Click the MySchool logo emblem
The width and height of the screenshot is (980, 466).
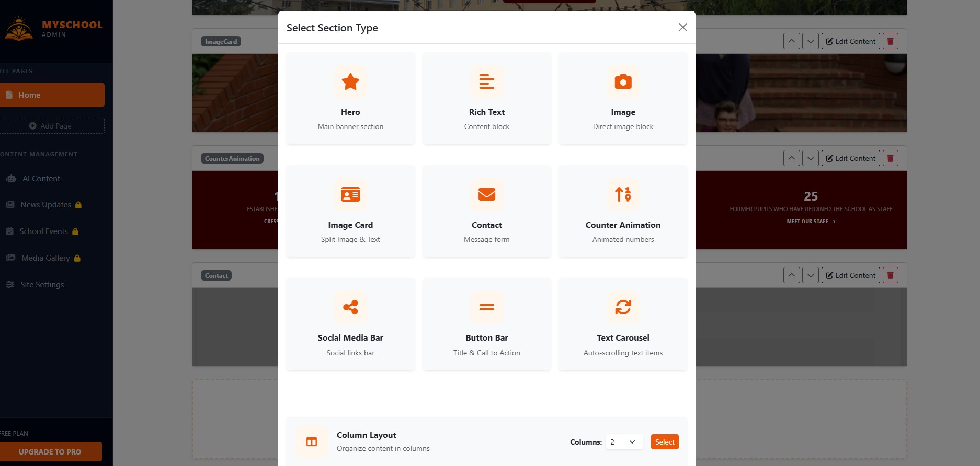point(19,29)
